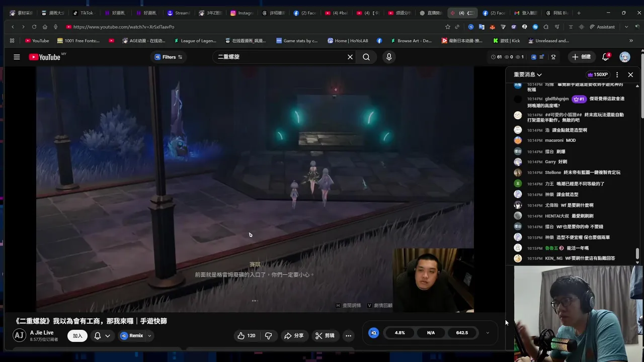The height and width of the screenshot is (362, 644).
Task: Switch to the Instagram browser tab
Action: click(x=242, y=13)
